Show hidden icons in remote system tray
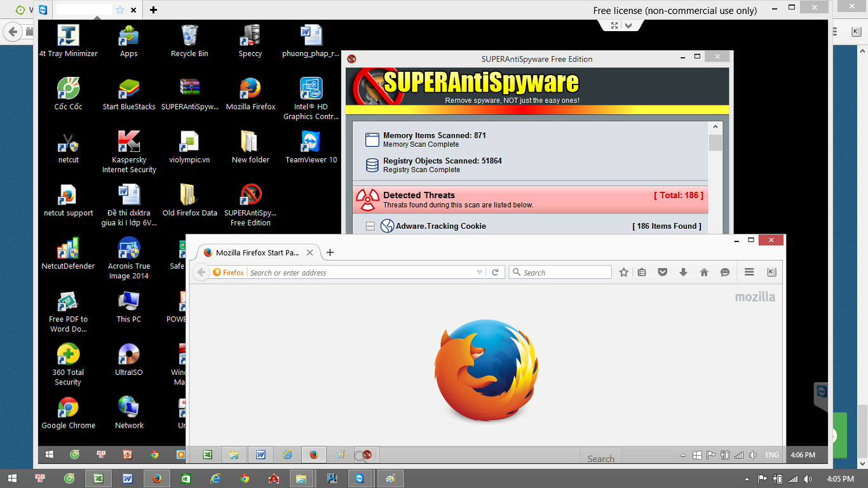The width and height of the screenshot is (868, 488). coord(683,455)
